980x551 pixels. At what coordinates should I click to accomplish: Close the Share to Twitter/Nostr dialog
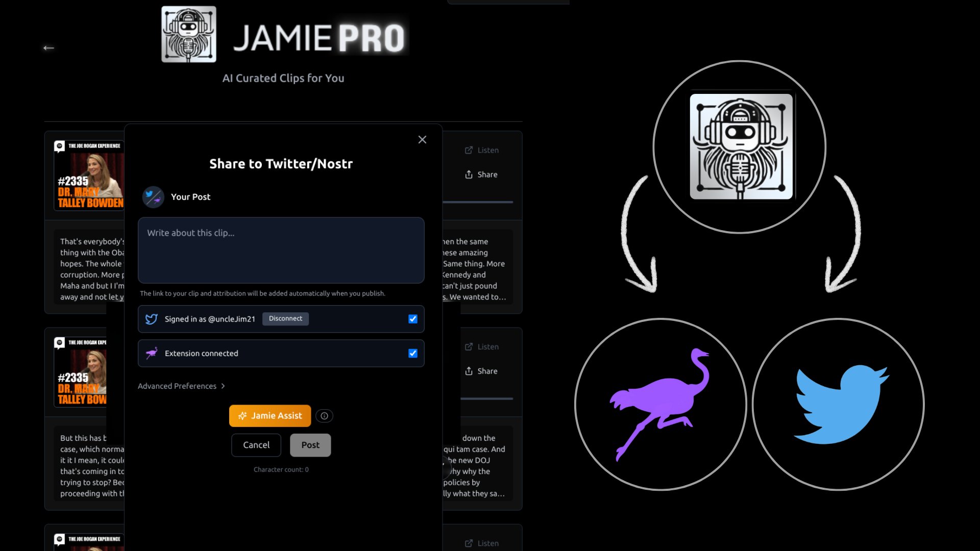422,140
